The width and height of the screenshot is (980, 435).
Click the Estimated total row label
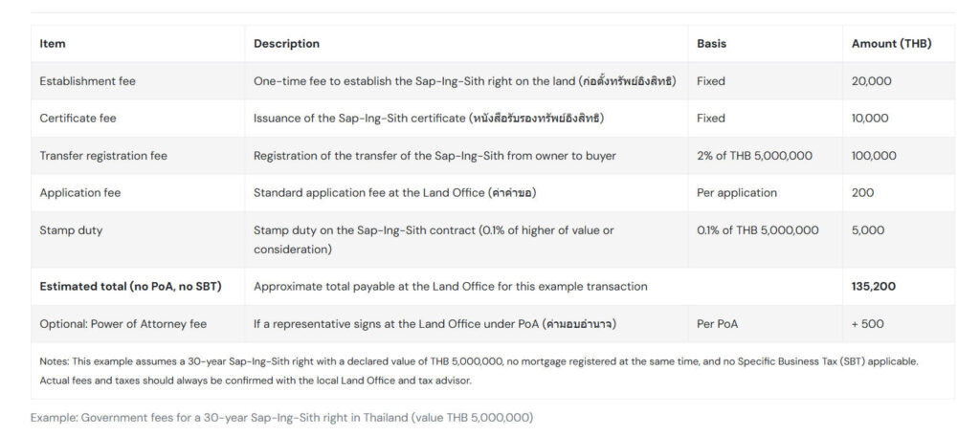click(130, 287)
